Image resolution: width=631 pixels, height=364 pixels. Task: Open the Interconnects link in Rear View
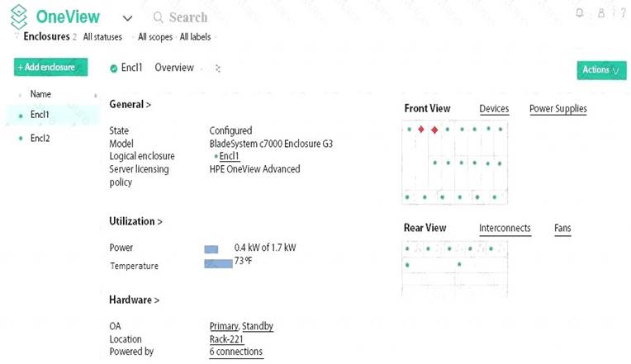coord(505,229)
